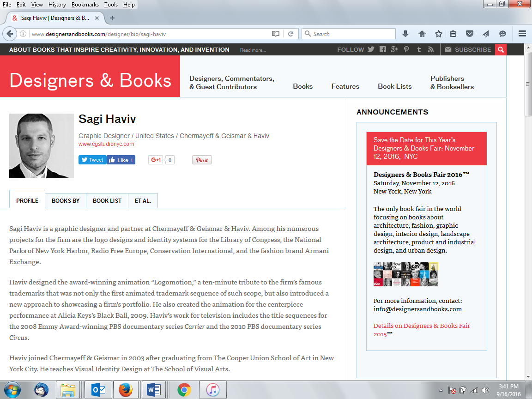Launch Thunderbird from the taskbar
Screen dimensions: 532x399
coord(42,390)
